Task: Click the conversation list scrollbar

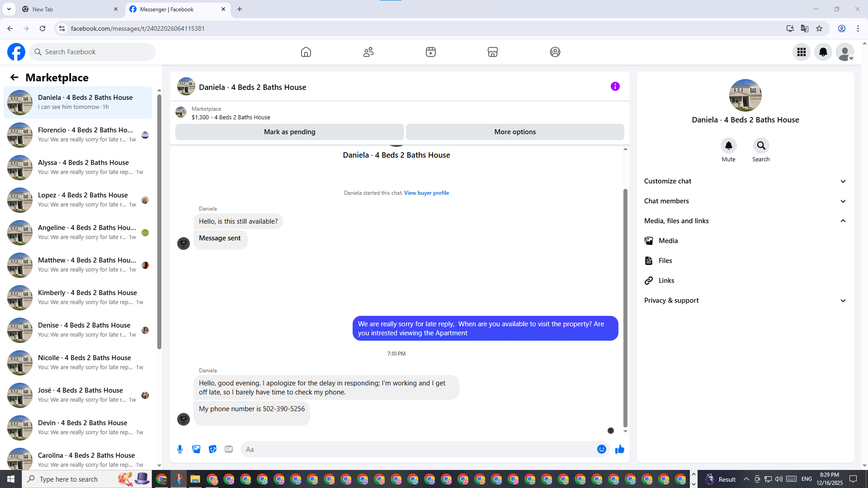Action: pos(159,221)
